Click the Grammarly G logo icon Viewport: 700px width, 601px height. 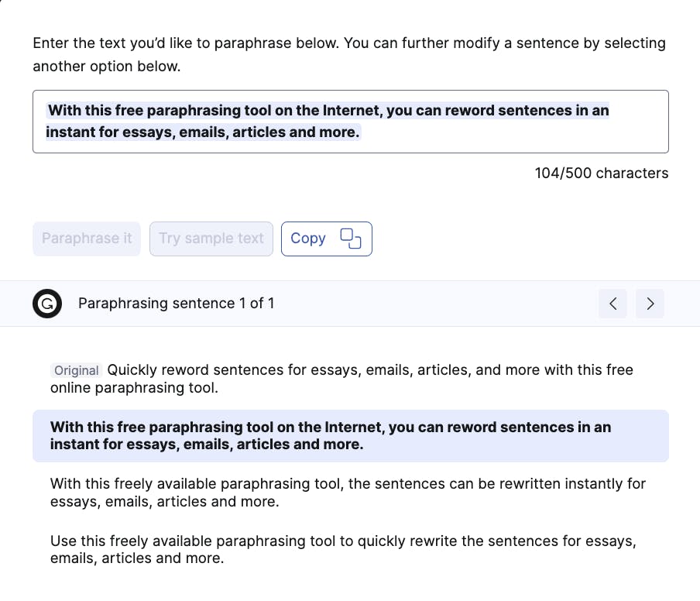pyautogui.click(x=47, y=304)
